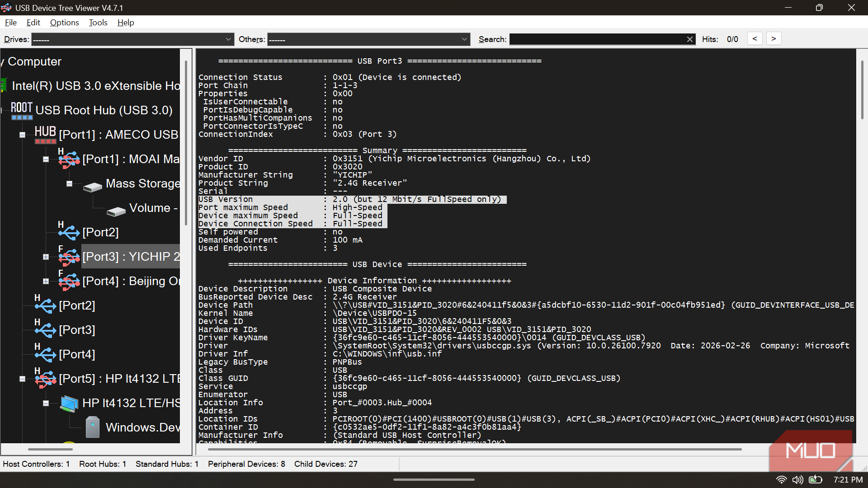Click the Port5 HP lt4132 USB icon

pyautogui.click(x=45, y=378)
